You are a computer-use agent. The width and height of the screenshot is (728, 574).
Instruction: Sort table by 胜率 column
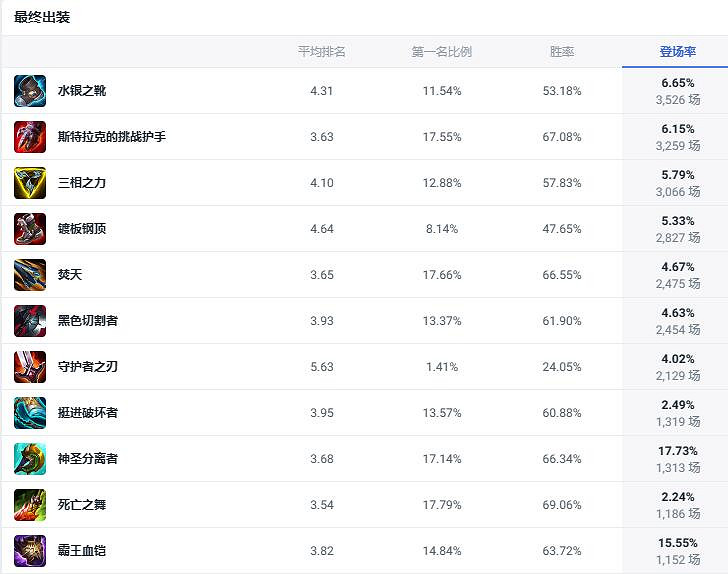click(x=561, y=52)
